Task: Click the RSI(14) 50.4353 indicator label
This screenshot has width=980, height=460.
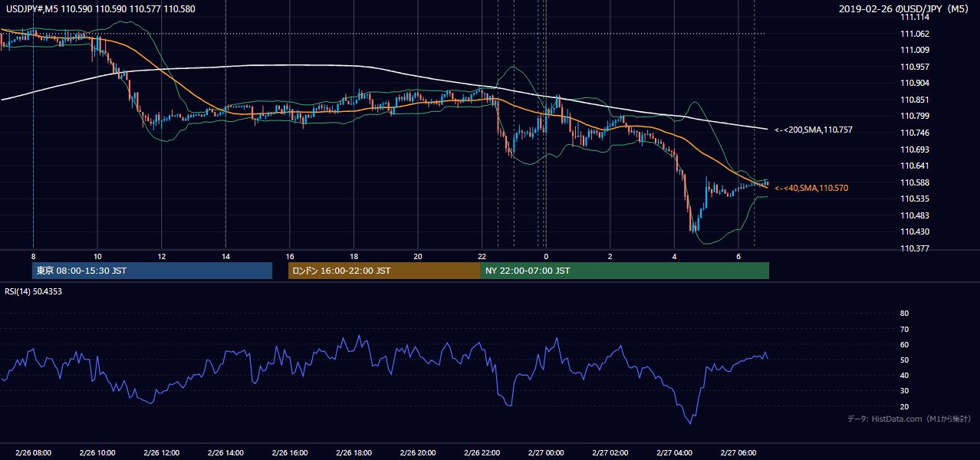Action: [x=33, y=291]
